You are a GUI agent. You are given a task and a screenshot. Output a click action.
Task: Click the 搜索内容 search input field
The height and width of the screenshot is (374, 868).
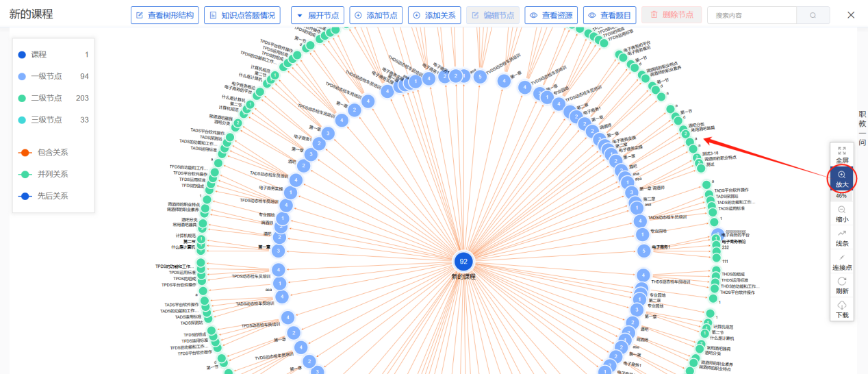tap(750, 15)
